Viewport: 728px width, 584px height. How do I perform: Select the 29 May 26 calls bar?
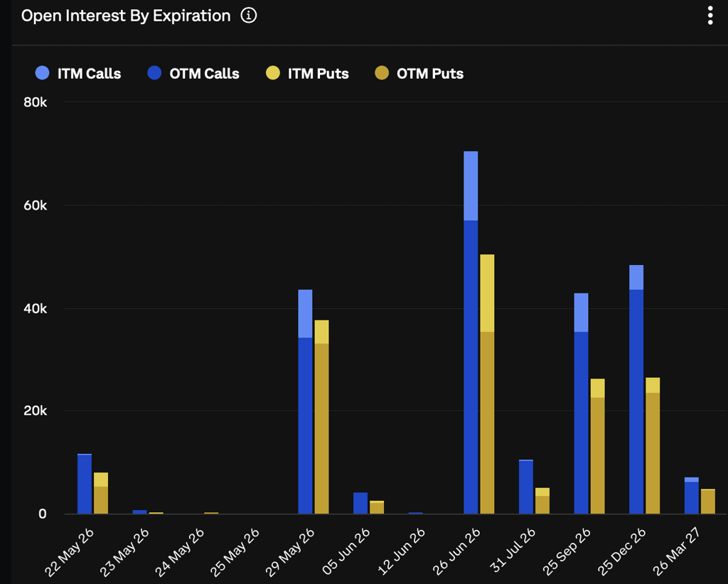coord(305,401)
